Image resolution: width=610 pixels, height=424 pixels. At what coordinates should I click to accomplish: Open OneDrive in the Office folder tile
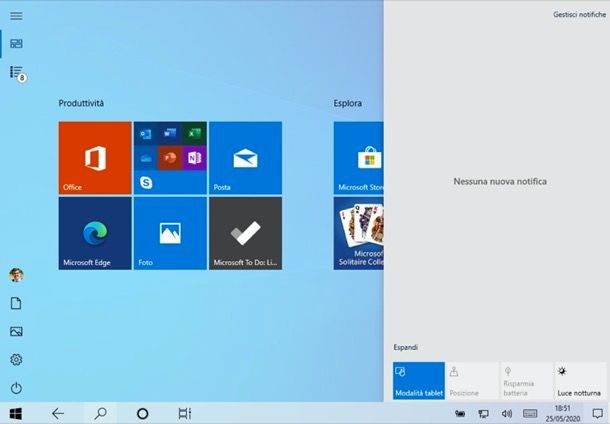click(x=145, y=158)
